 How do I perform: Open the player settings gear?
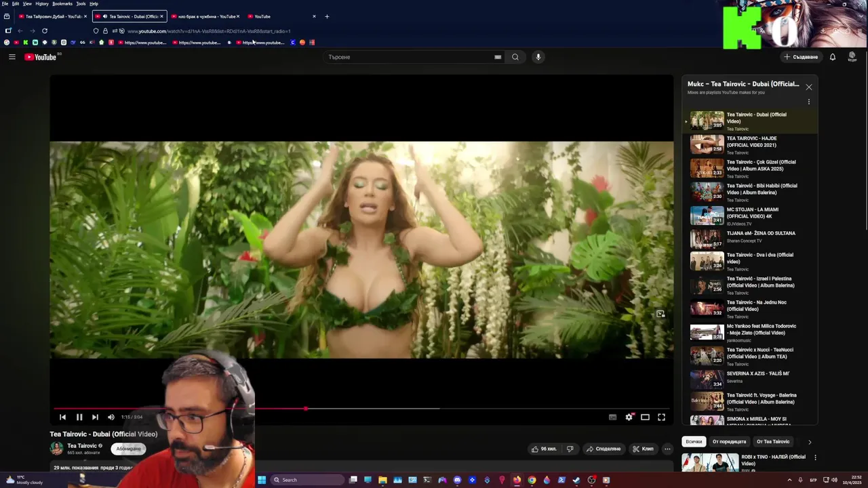[629, 418]
